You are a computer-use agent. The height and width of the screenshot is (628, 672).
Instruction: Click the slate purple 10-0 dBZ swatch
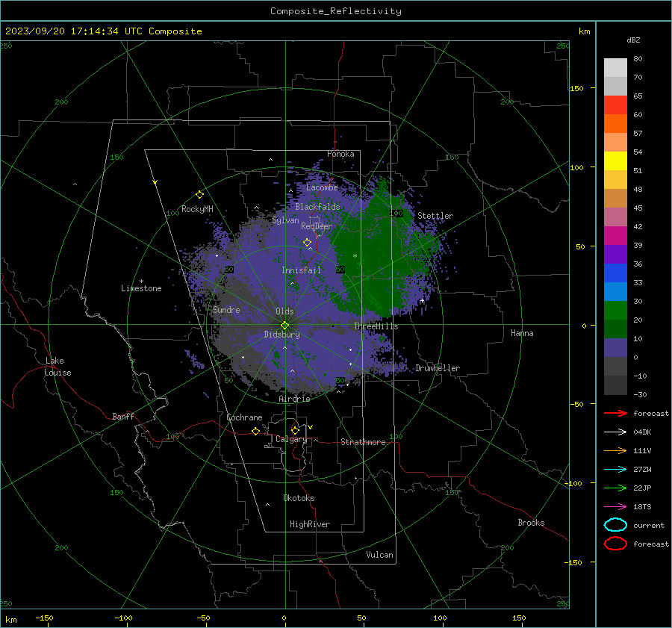coord(615,348)
